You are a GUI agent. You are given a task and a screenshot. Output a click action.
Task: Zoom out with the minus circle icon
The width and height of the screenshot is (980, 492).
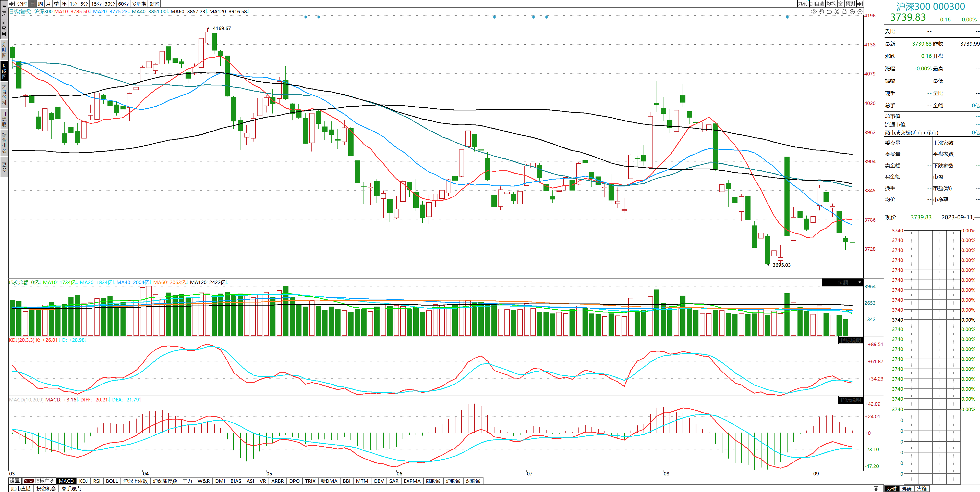click(860, 12)
